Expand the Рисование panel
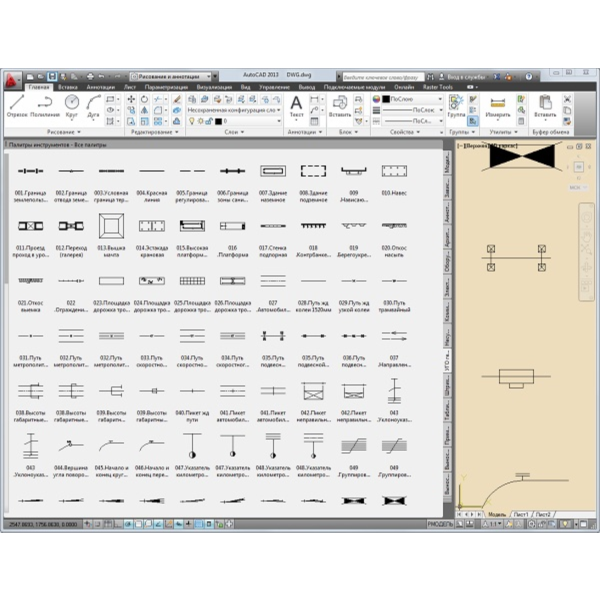Image resolution: width=600 pixels, height=600 pixels. pyautogui.click(x=64, y=132)
